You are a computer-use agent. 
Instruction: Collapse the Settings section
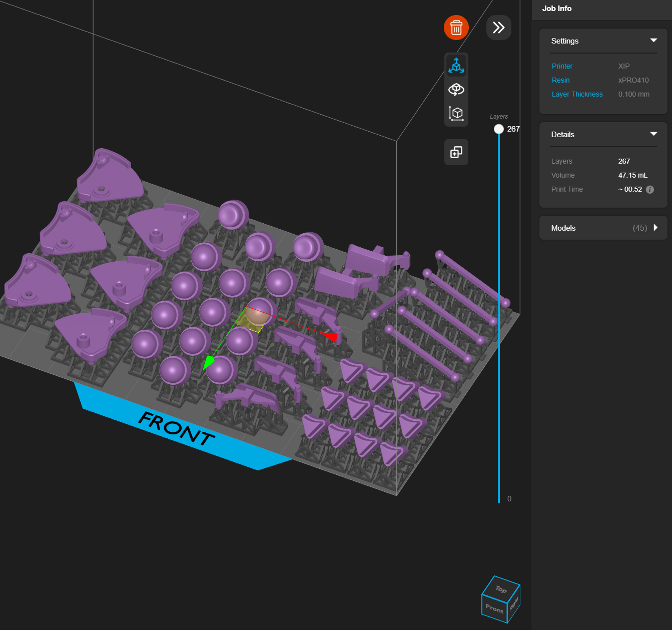[653, 41]
